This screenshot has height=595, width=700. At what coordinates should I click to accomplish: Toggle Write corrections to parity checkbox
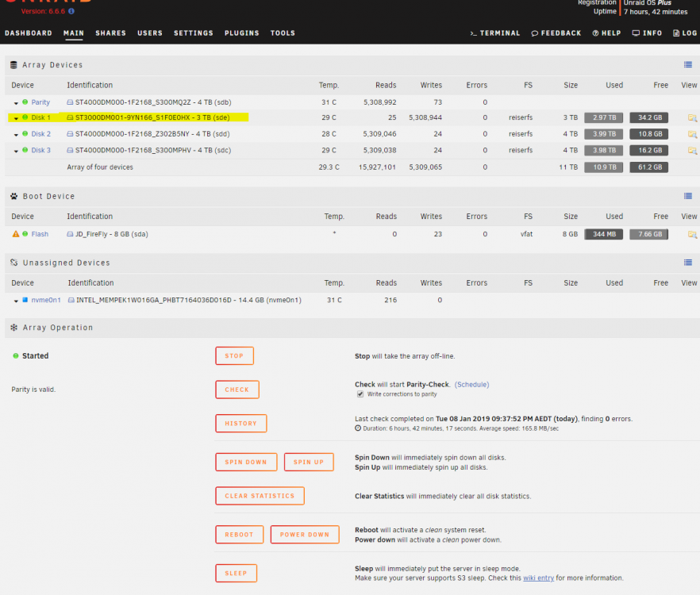coord(360,394)
